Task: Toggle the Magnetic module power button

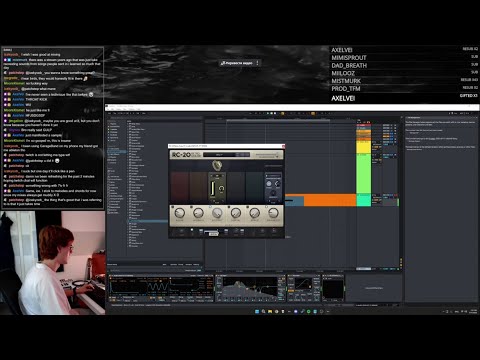Action: tap(267, 207)
